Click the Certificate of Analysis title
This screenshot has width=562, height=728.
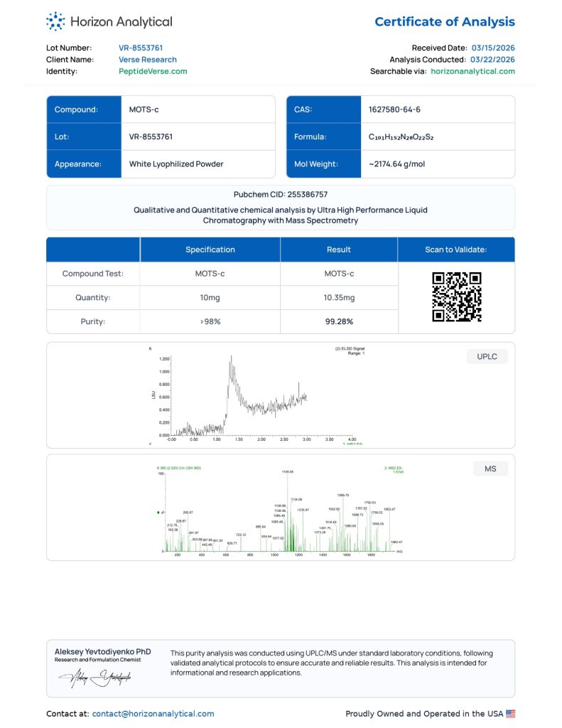(445, 22)
